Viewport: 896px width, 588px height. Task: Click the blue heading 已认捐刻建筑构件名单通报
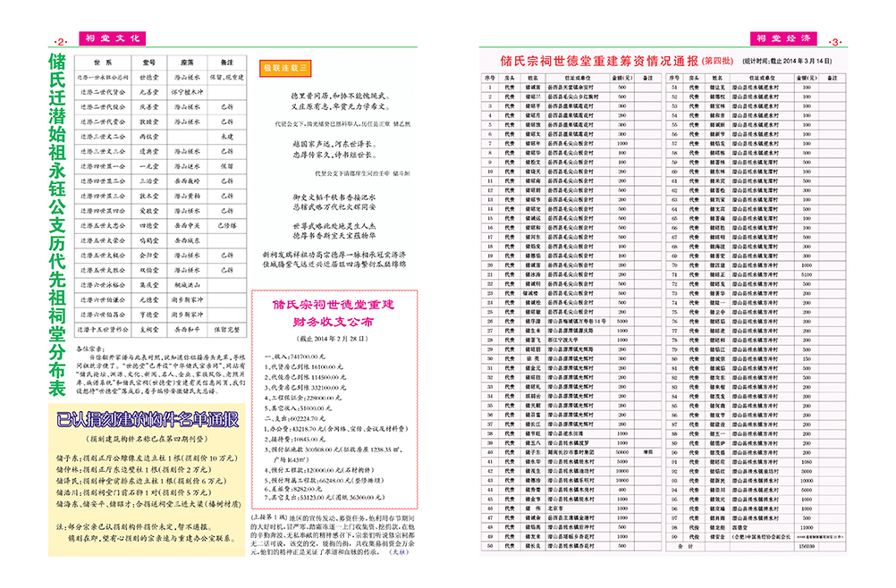click(x=148, y=420)
